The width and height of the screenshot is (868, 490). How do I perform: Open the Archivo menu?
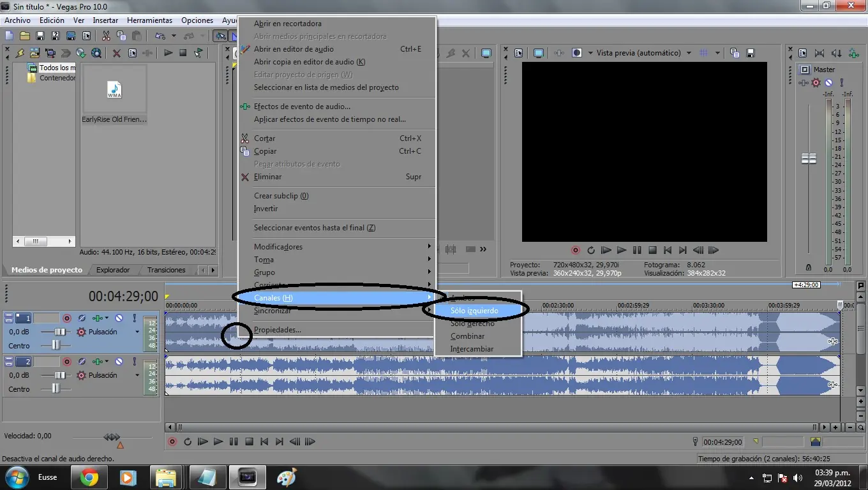(x=18, y=20)
